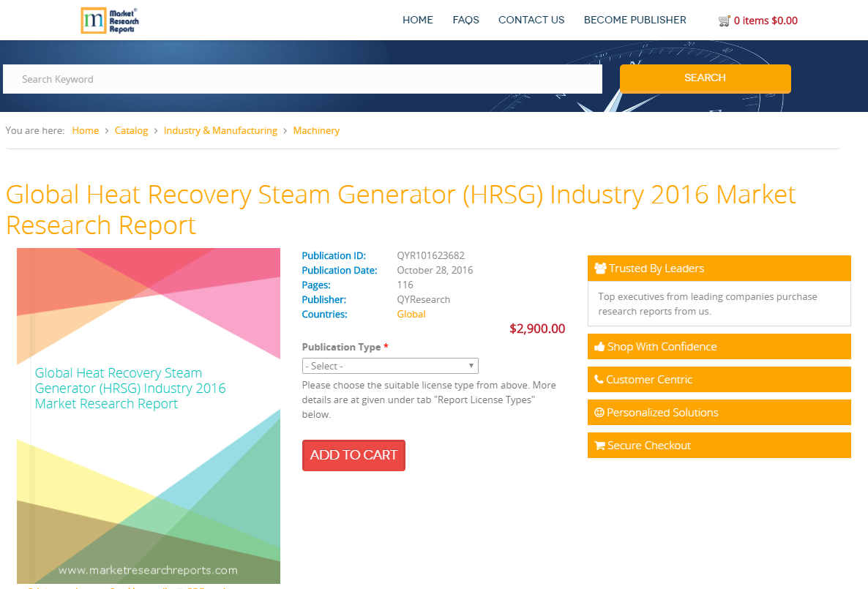868x589 pixels.
Task: Open the Machinery breadcrumb link
Action: tap(316, 131)
